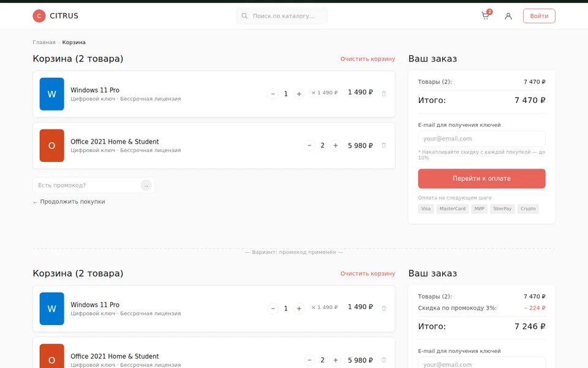
Task: Click the Windows 11 Pro icon in the promo-applied cart
Action: (51, 309)
